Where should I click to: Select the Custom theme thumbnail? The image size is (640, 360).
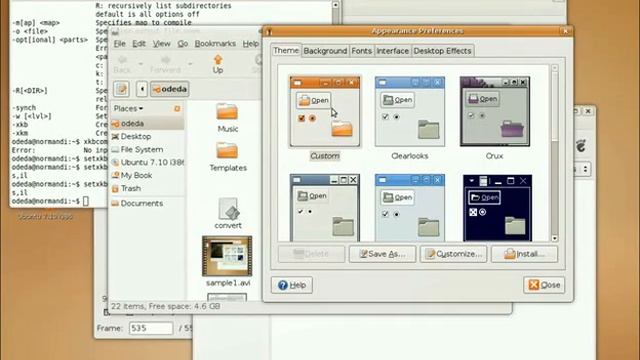pos(325,111)
